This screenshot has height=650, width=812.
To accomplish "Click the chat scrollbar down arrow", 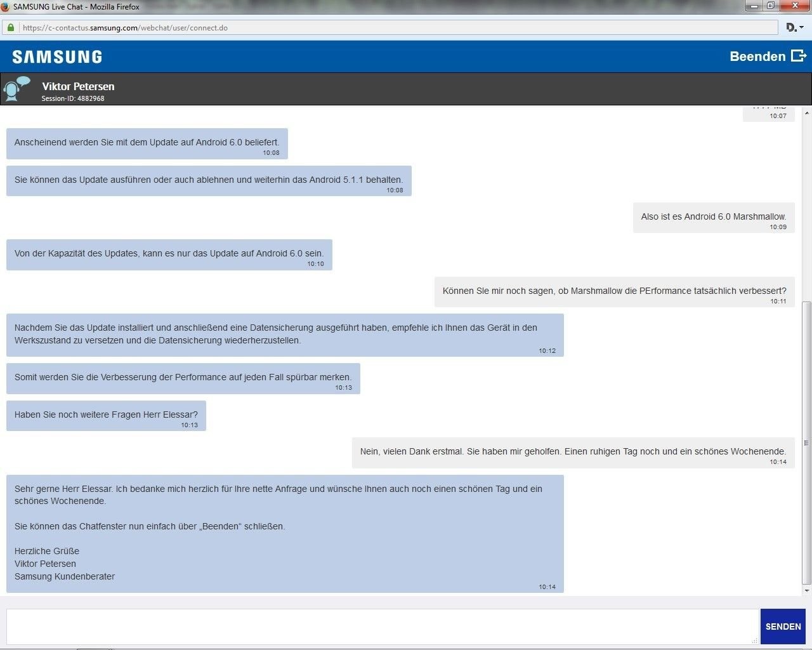I will click(807, 590).
